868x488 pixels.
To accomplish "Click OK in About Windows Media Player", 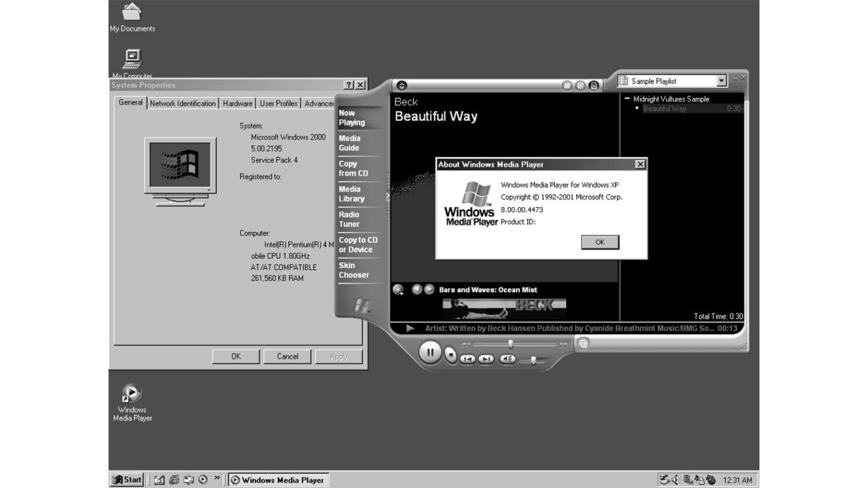I will click(x=600, y=242).
